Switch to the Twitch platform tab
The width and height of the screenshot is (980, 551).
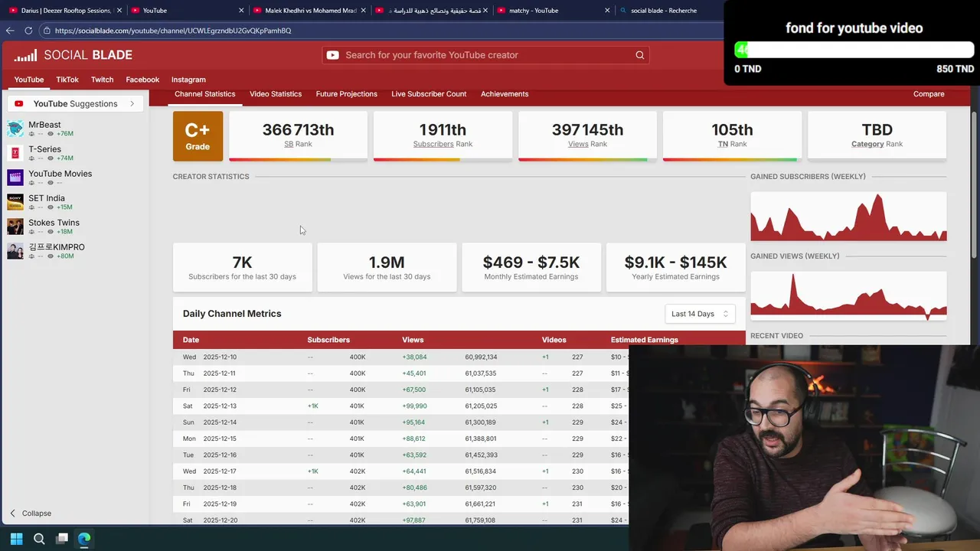(102, 80)
